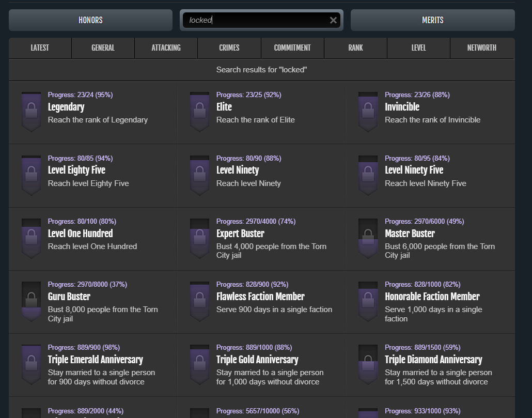Click 'Progress: 80/100 (80%)' text
Image resolution: width=532 pixels, height=418 pixels.
pyautogui.click(x=82, y=222)
